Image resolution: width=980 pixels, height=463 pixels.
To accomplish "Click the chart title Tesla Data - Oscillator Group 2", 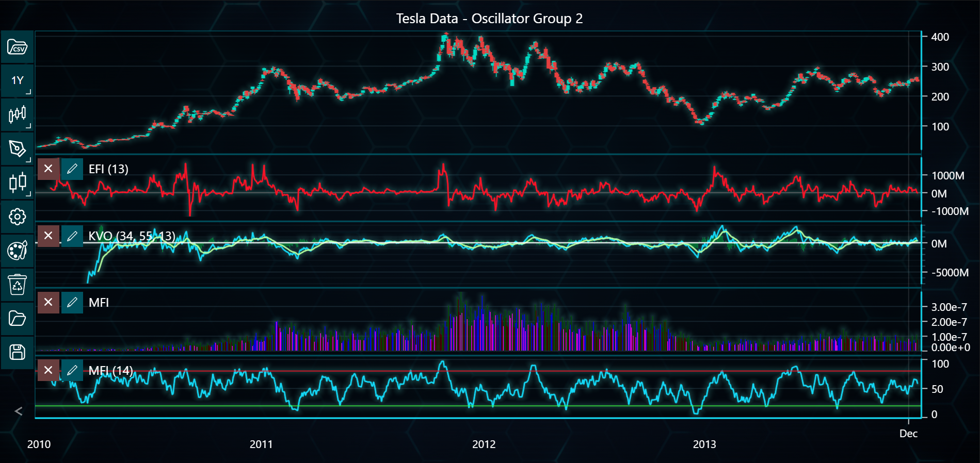I will tap(489, 19).
